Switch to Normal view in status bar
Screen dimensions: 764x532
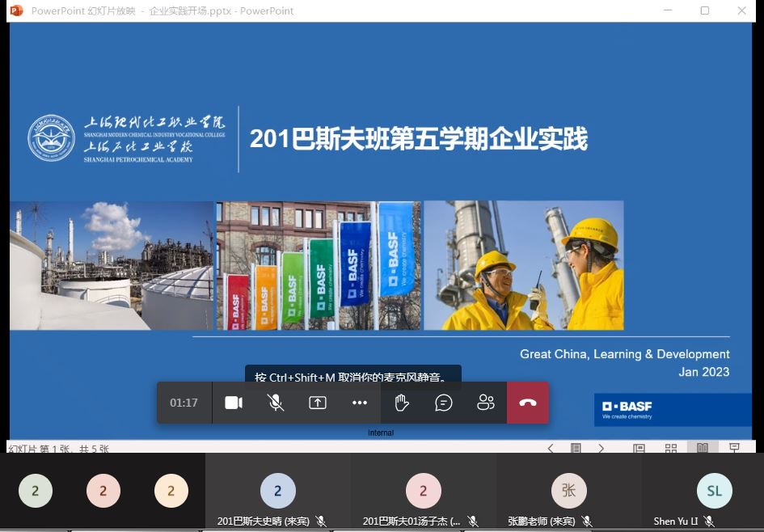[639, 448]
